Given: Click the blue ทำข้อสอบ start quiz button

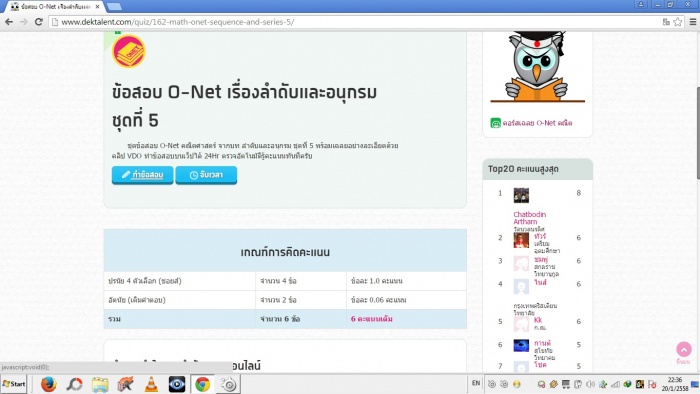Looking at the screenshot, I should click(x=142, y=174).
